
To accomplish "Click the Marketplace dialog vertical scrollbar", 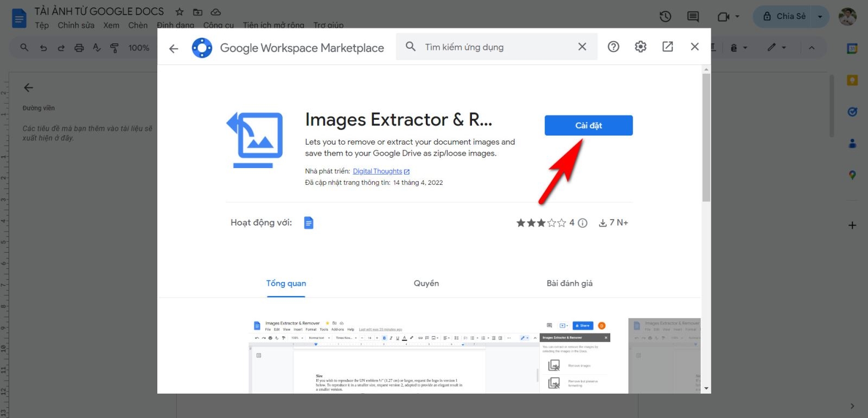I will click(706, 137).
